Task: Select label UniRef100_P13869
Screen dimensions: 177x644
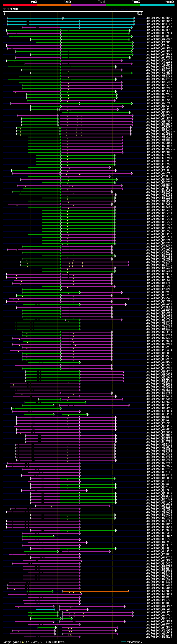Action: [x=159, y=433]
